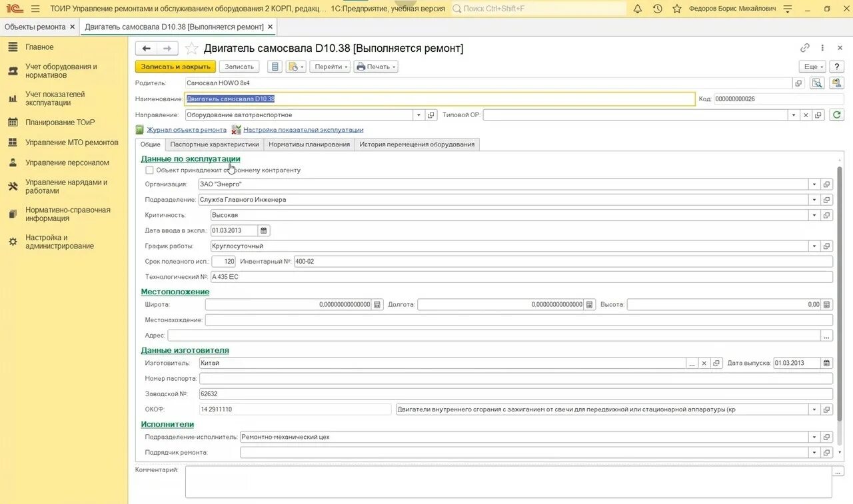Open notifications bell icon in title bar
The width and height of the screenshot is (853, 504).
(x=638, y=9)
